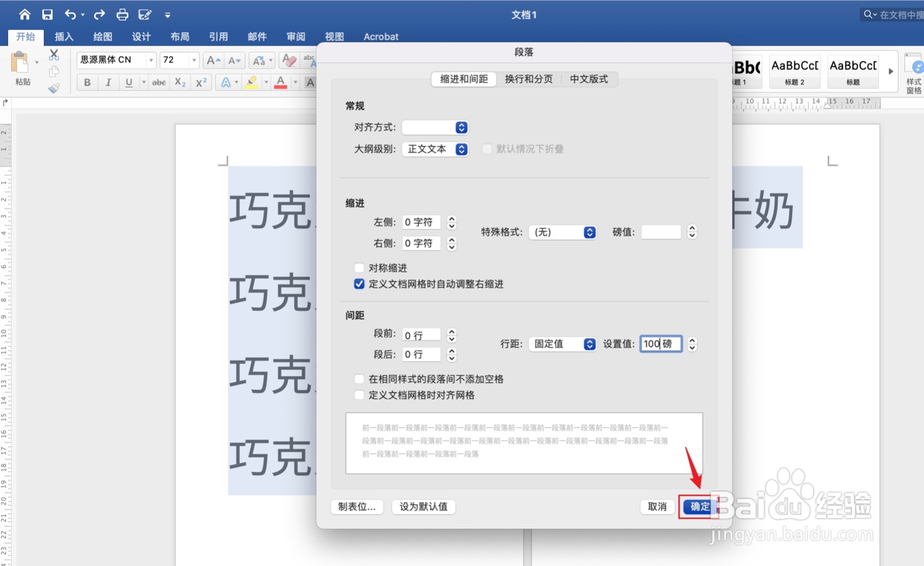Open the 大纲级别 dropdown showing 正文文本
The height and width of the screenshot is (566, 924).
point(435,149)
